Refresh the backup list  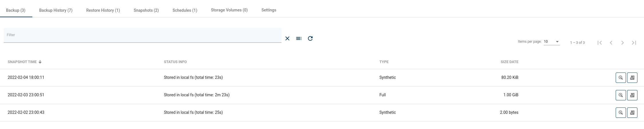(x=310, y=38)
